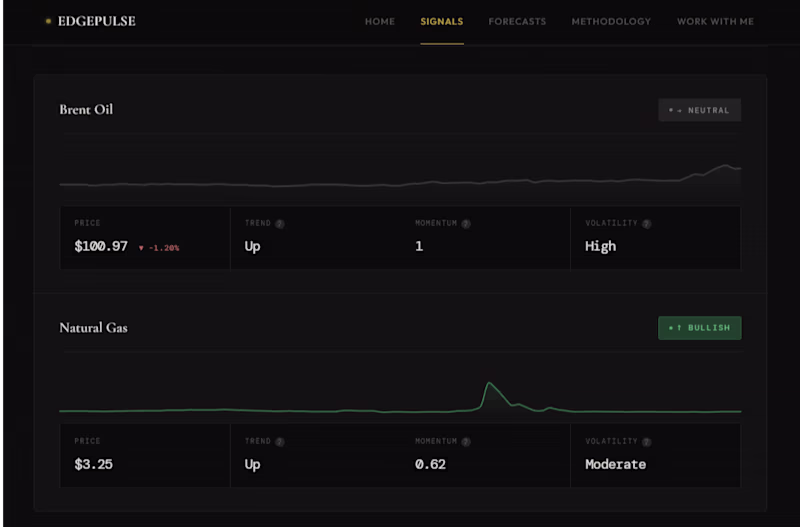
Task: Click the spike on Natural Gas chart
Action: click(x=489, y=385)
